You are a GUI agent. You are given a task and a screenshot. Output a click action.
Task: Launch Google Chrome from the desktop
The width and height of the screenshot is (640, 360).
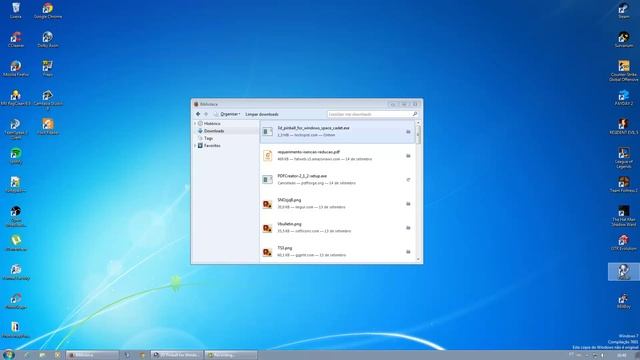(x=48, y=10)
